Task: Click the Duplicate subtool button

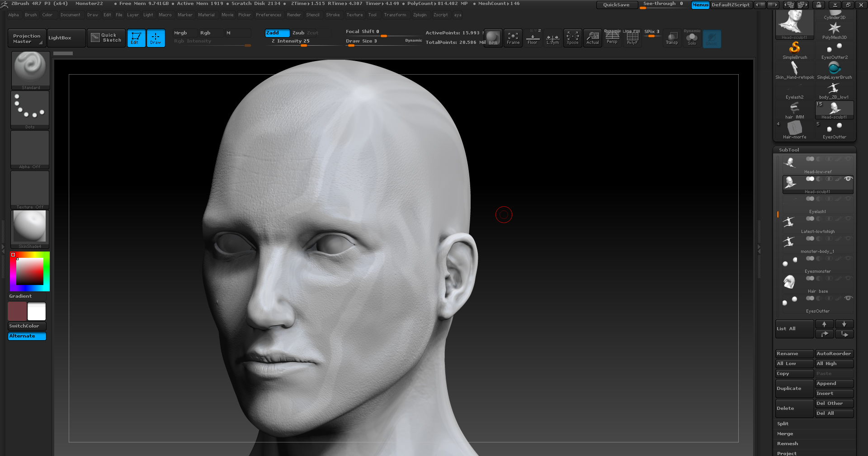Action: (794, 389)
